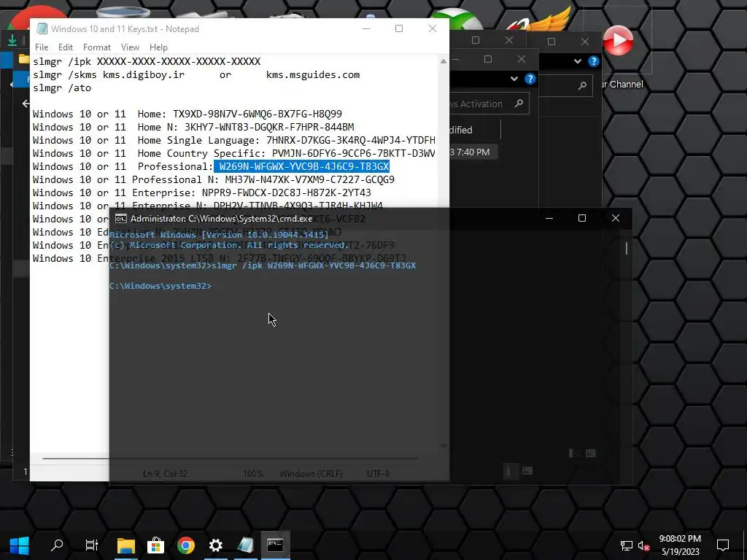Image resolution: width=747 pixels, height=560 pixels.
Task: Open the Notepad Format menu
Action: tap(97, 47)
